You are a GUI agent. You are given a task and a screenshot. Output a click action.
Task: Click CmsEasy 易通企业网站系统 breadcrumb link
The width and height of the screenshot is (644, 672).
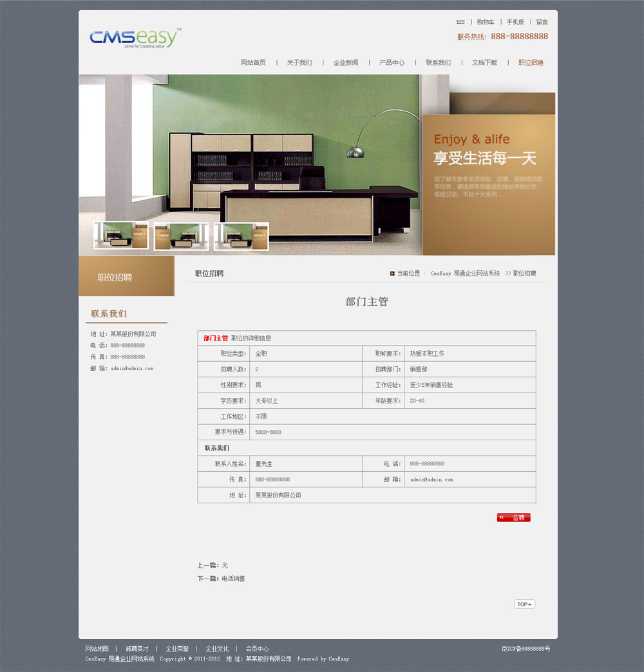pyautogui.click(x=465, y=274)
